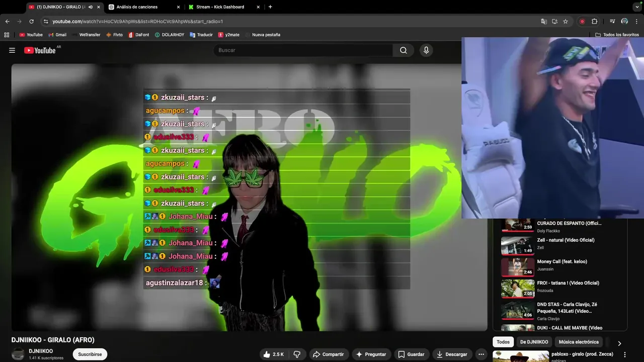Click the video title DJNIIKOO - GIRALO (AFRO)
Screen dimensions: 644x362
tap(53, 340)
